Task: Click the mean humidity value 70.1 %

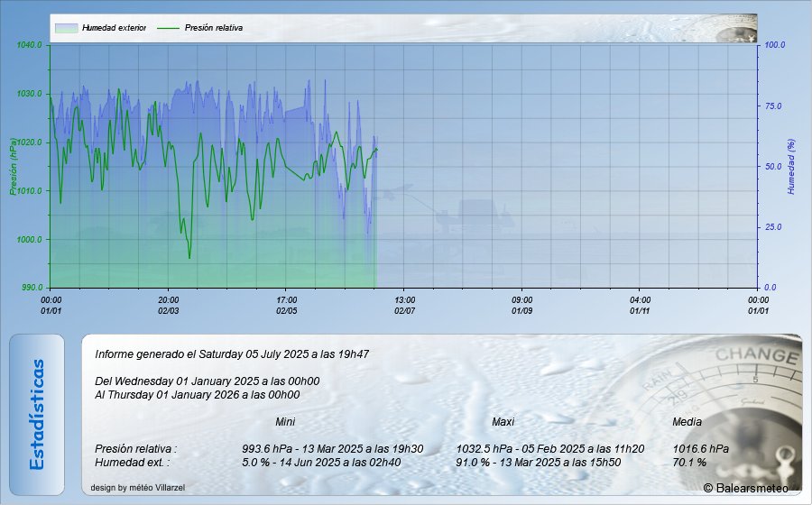Action: pyautogui.click(x=689, y=462)
